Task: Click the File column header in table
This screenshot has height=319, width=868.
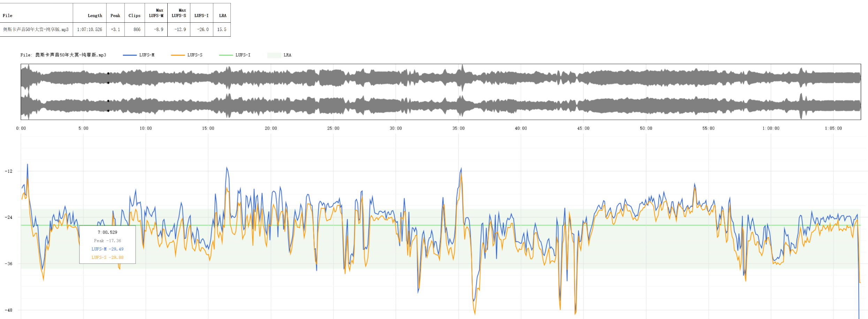Action: pyautogui.click(x=8, y=15)
